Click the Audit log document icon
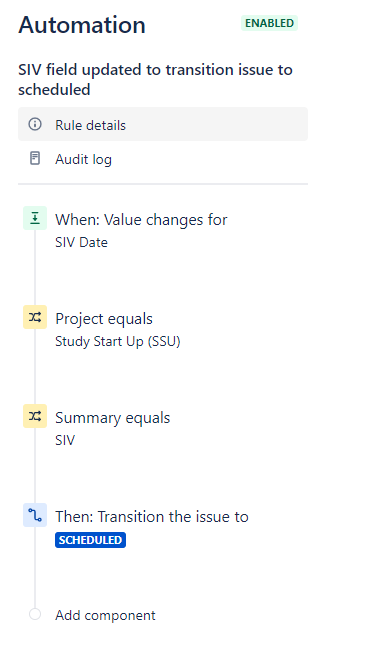Viewport: 379px width, 672px height. coord(35,158)
